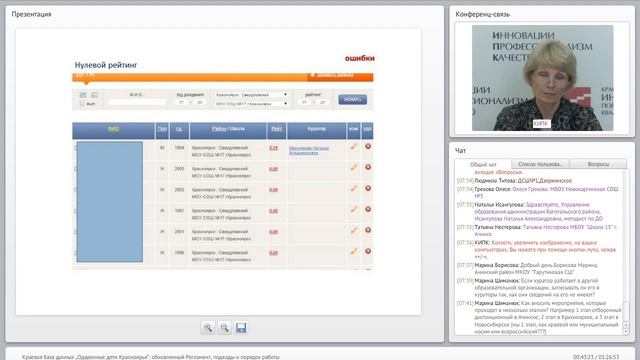
Task: Tick the checkbox of the 1998 row
Action: pos(76,253)
